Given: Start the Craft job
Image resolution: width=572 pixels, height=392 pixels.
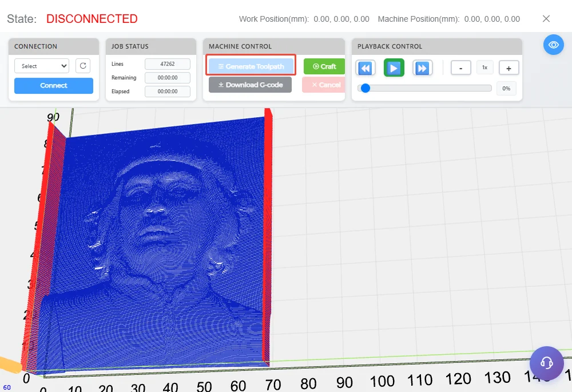Looking at the screenshot, I should pyautogui.click(x=324, y=66).
